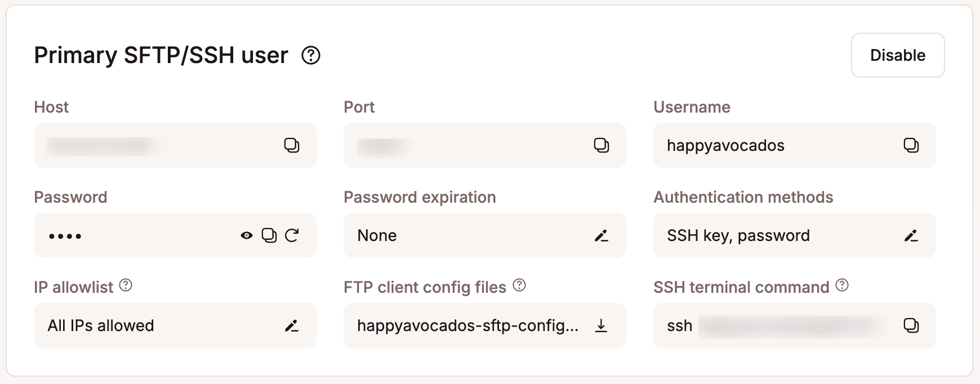Copy the Port value
Image resolution: width=980 pixels, height=384 pixels.
tap(602, 145)
